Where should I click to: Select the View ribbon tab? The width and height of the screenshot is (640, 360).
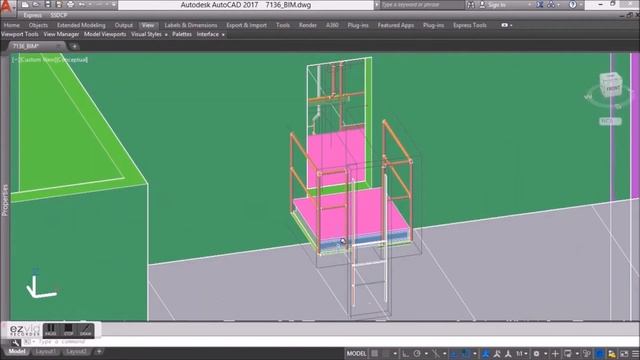[x=148, y=25]
